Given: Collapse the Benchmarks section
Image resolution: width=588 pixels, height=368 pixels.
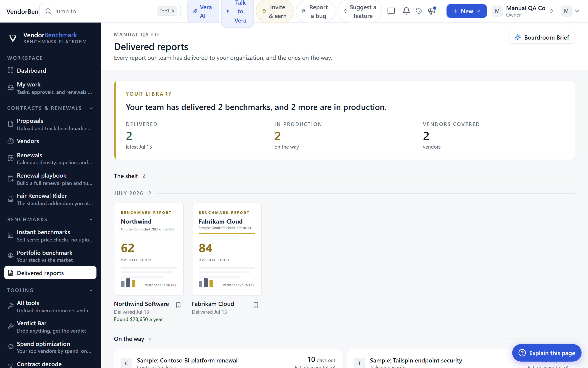Looking at the screenshot, I should (x=50, y=219).
